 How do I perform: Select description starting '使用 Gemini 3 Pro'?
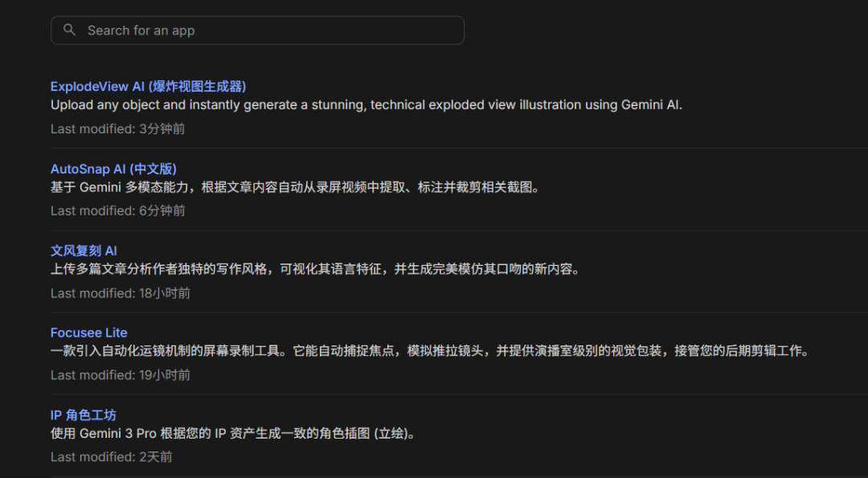tap(233, 433)
